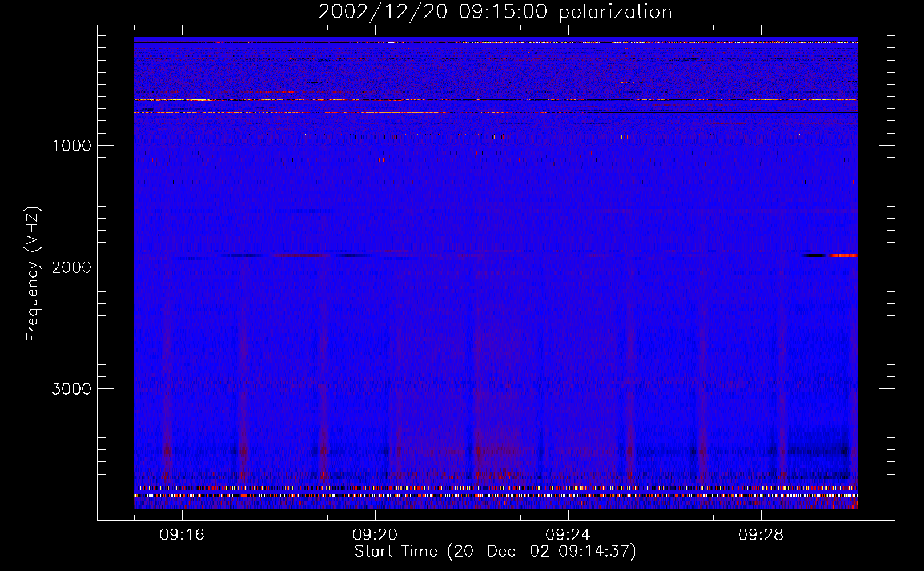Click the bright red streak near 2000 MHz at right edge
This screenshot has height=571, width=924.
(843, 255)
